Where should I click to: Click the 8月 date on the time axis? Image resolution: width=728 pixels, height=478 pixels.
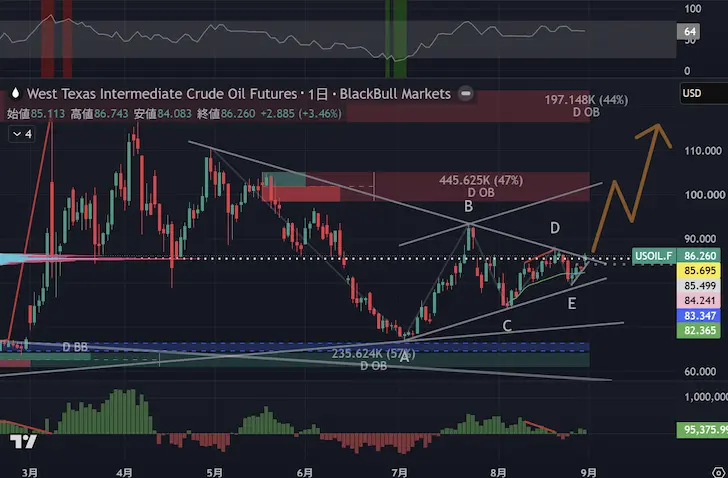click(498, 472)
